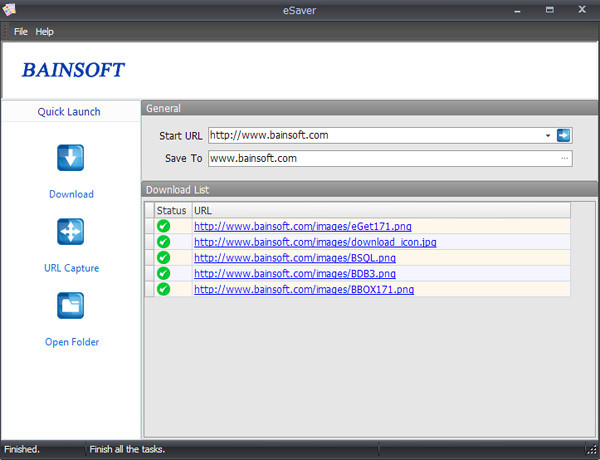Click green check status for BDB3.png
600x460 pixels.
point(163,273)
